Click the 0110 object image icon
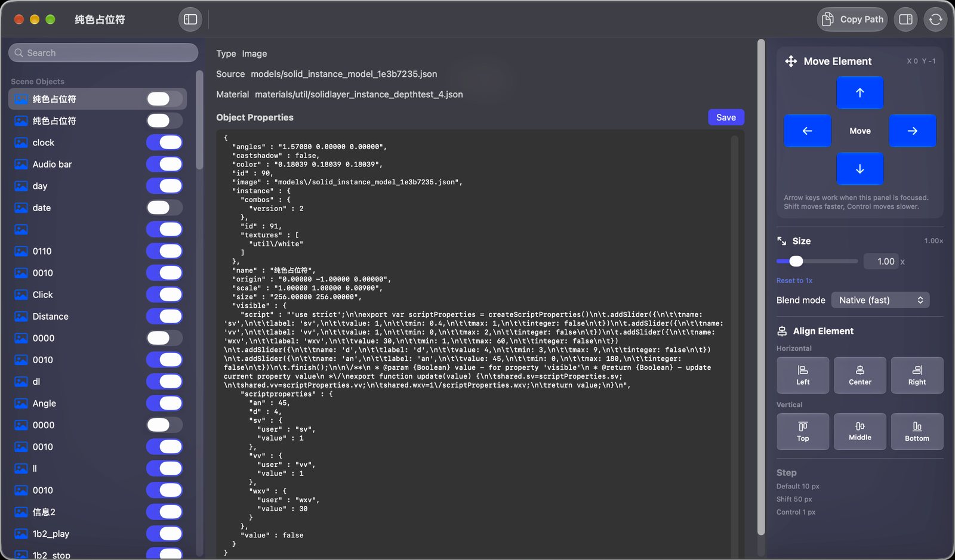Viewport: 955px width, 560px height. 21,251
